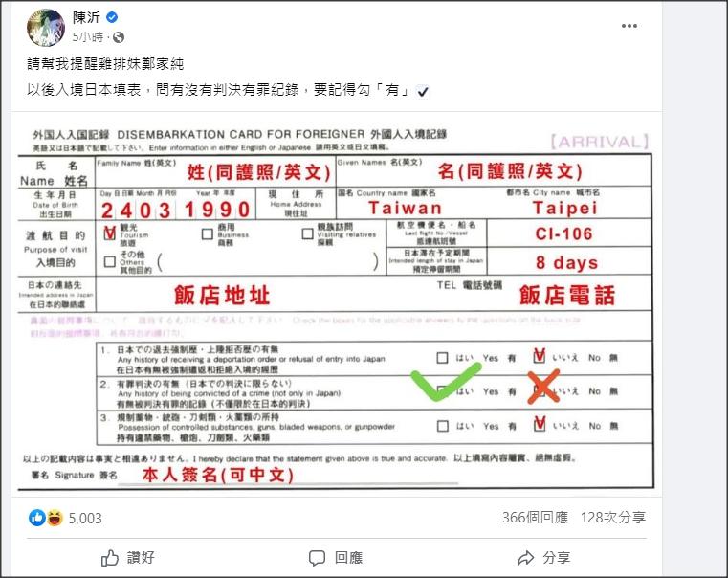This screenshot has height=578, width=728.
Task: Open the 5小時 post timestamp
Action: pos(88,37)
